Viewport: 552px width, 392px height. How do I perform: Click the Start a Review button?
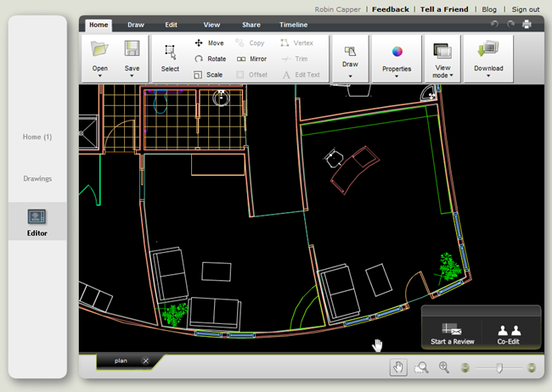[x=452, y=333]
